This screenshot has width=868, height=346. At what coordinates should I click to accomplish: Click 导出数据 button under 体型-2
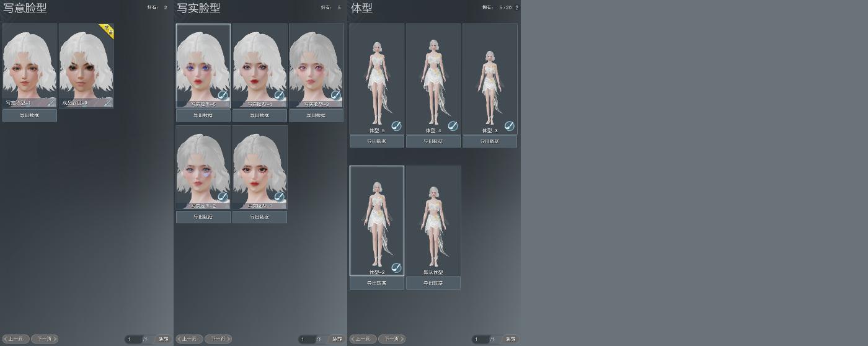click(377, 283)
